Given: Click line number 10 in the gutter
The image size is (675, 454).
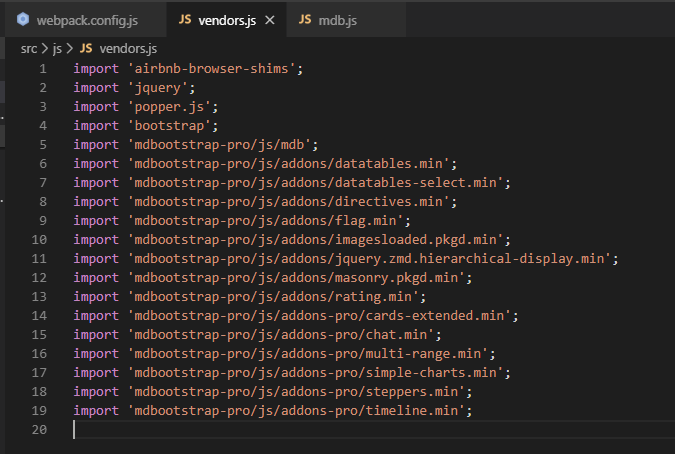Looking at the screenshot, I should (39, 240).
